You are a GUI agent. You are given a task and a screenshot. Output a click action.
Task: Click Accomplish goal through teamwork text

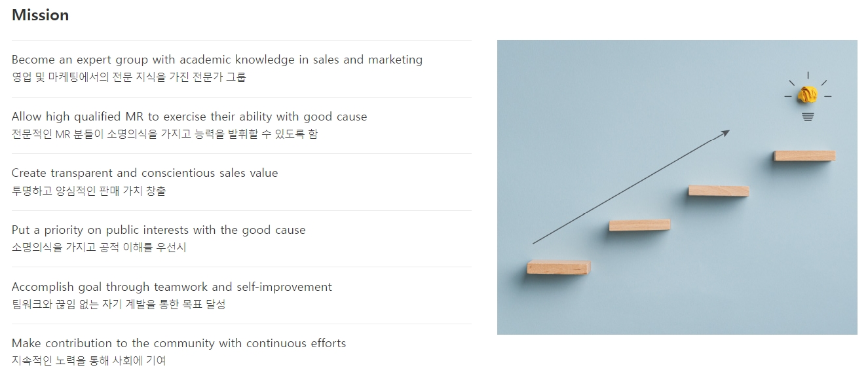[172, 287]
